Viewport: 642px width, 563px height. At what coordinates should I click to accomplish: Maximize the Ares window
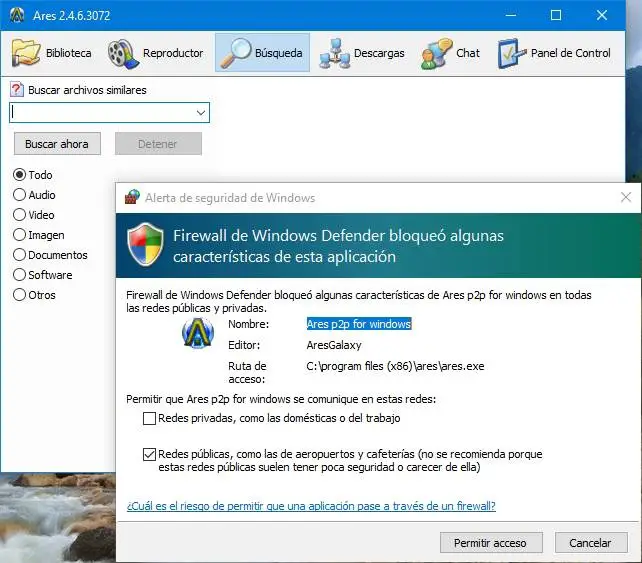pyautogui.click(x=556, y=15)
